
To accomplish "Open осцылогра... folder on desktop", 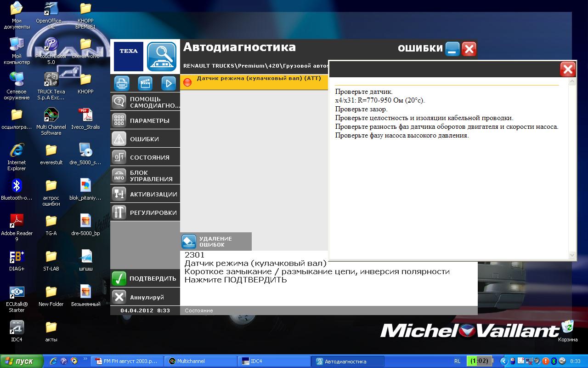I will point(17,119).
